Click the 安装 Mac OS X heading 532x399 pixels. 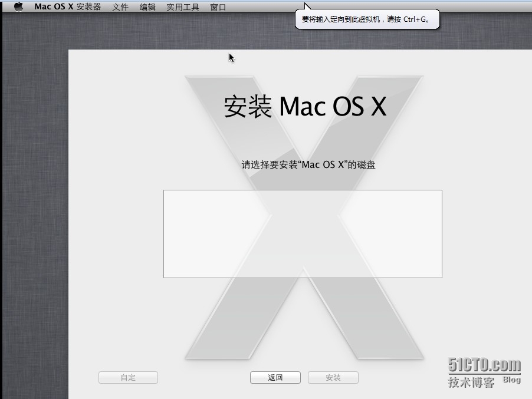[305, 107]
